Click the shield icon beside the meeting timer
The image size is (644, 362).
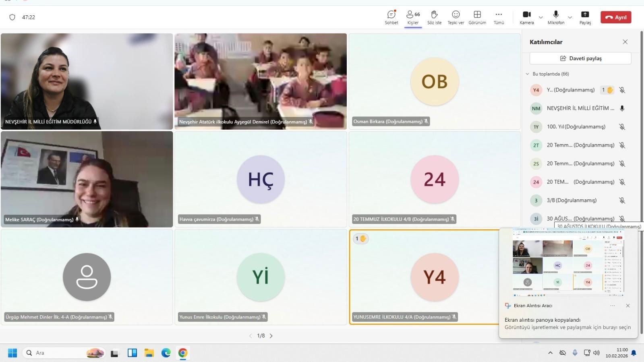12,17
